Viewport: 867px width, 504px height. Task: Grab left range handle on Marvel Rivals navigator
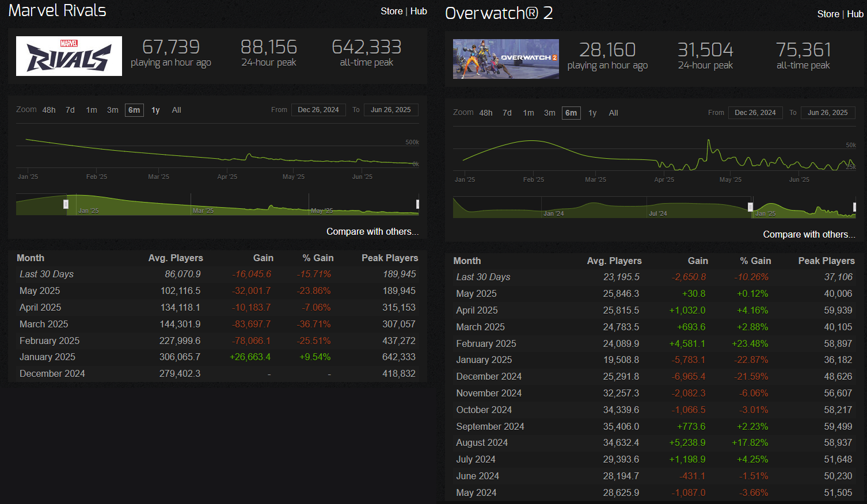pyautogui.click(x=66, y=204)
